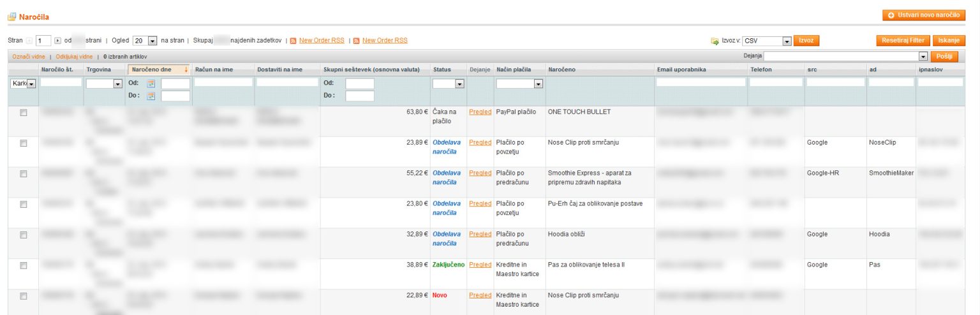
Task: Click the sort arrow in 'Naročeno dne' header
Action: tap(186, 70)
